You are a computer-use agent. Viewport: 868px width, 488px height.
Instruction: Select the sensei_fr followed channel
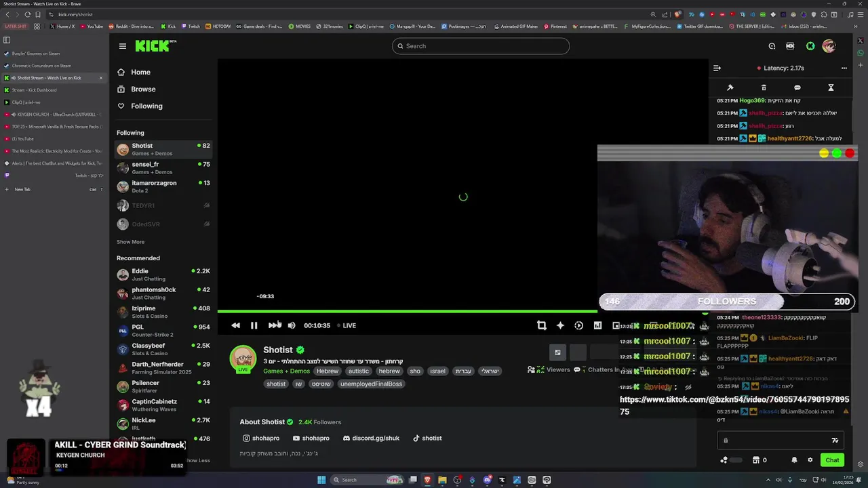(163, 168)
